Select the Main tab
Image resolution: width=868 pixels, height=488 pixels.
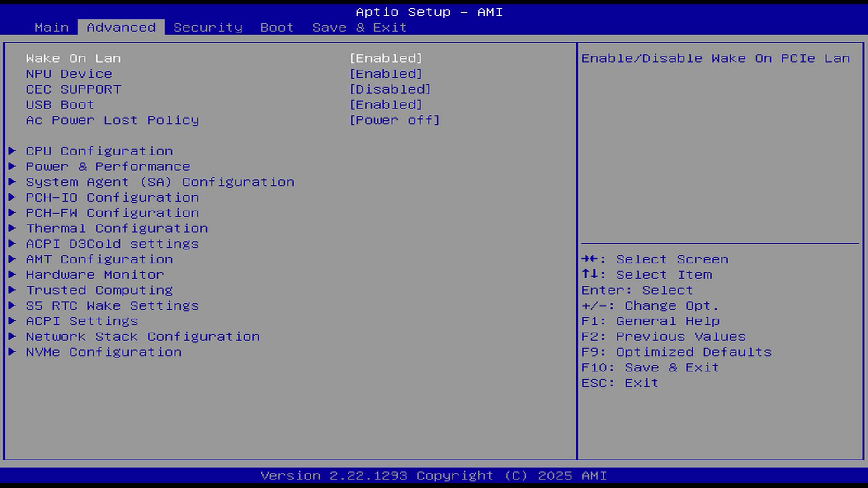(x=52, y=28)
